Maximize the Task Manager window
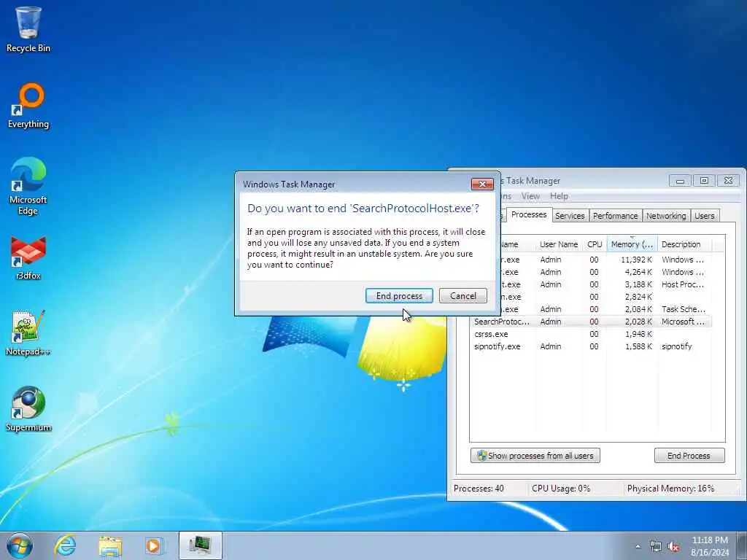Viewport: 747px width, 560px height. pyautogui.click(x=704, y=181)
